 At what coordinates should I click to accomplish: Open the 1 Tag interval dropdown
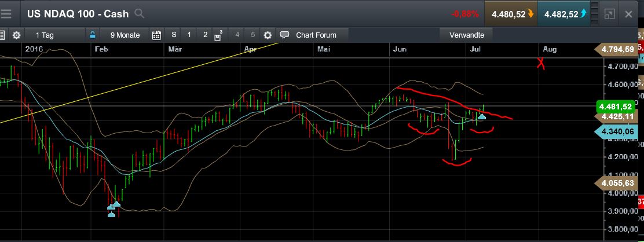click(x=45, y=35)
